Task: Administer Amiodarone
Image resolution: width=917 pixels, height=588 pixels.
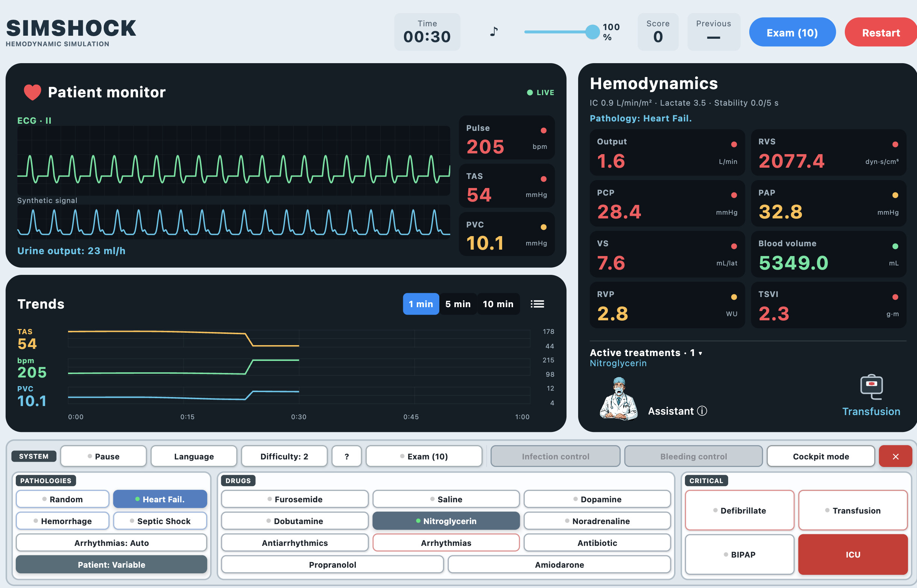Action: 560,565
